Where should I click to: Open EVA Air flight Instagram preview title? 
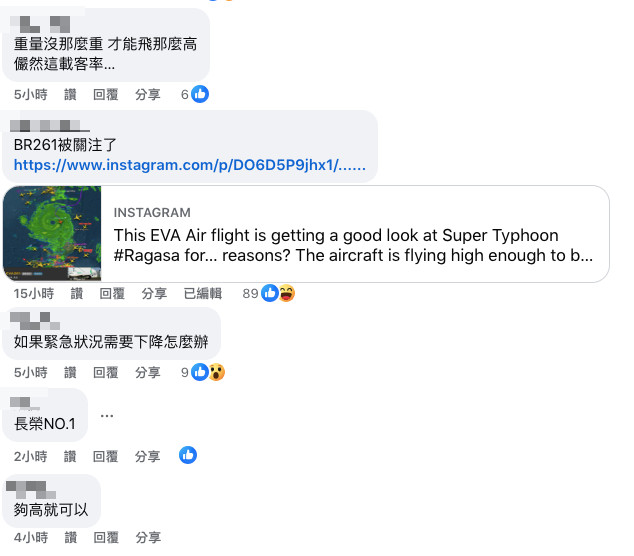point(353,245)
